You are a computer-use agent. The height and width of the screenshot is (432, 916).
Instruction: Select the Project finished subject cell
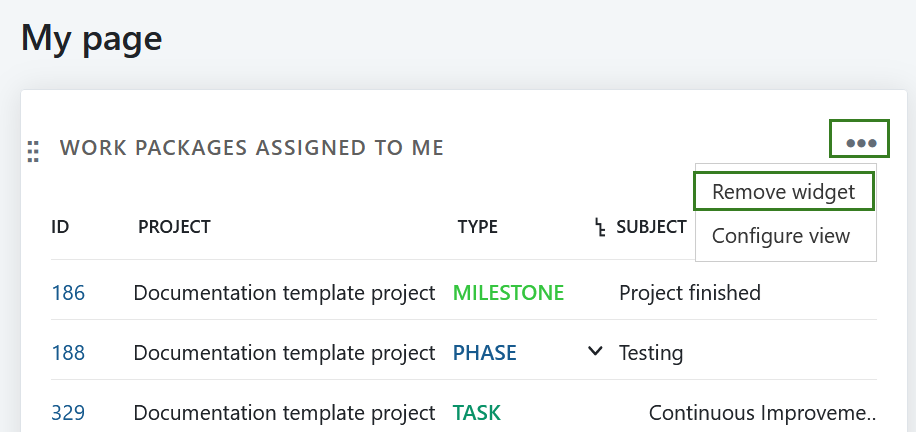(x=690, y=293)
